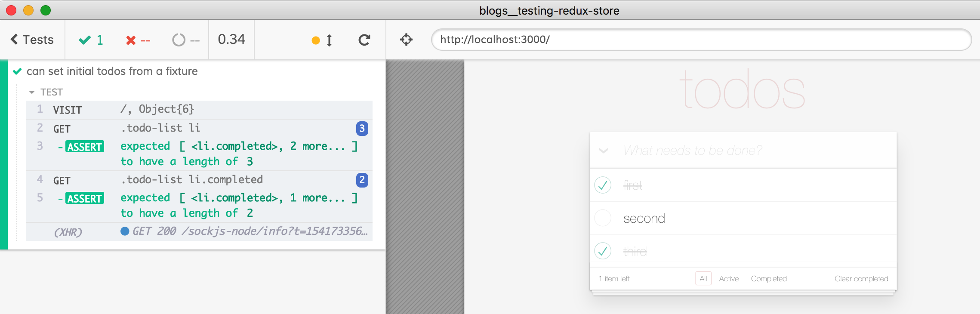
Task: Select the assert length of 3 row
Action: click(199, 154)
